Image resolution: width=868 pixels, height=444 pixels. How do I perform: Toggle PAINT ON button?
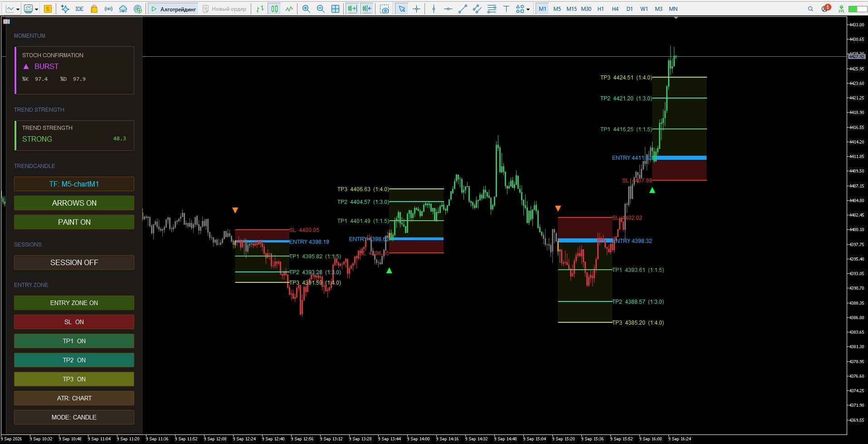[74, 222]
